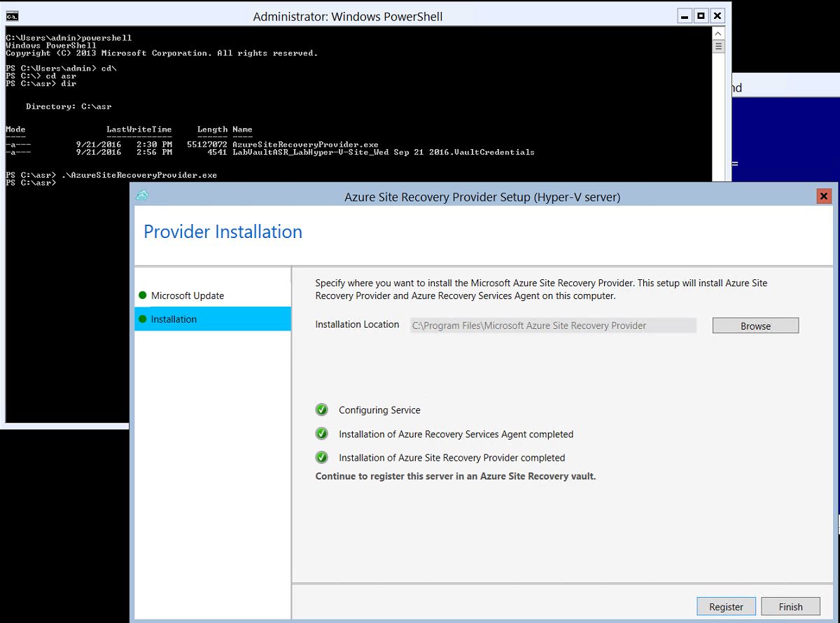Select the Installation step in sidebar

tap(174, 319)
